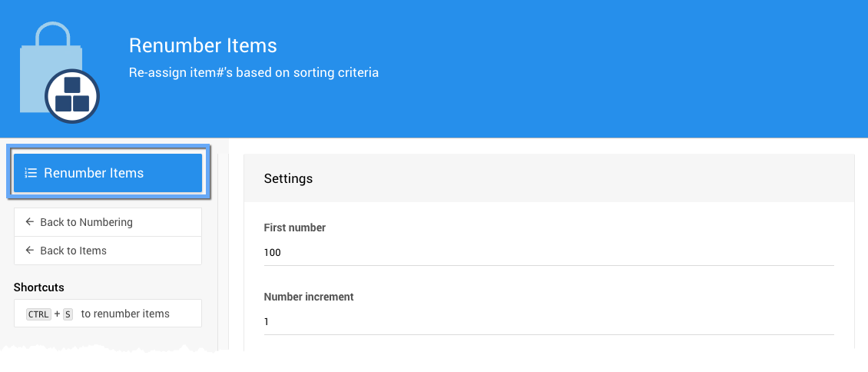This screenshot has width=868, height=372.
Task: Click the First number label
Action: 295,228
